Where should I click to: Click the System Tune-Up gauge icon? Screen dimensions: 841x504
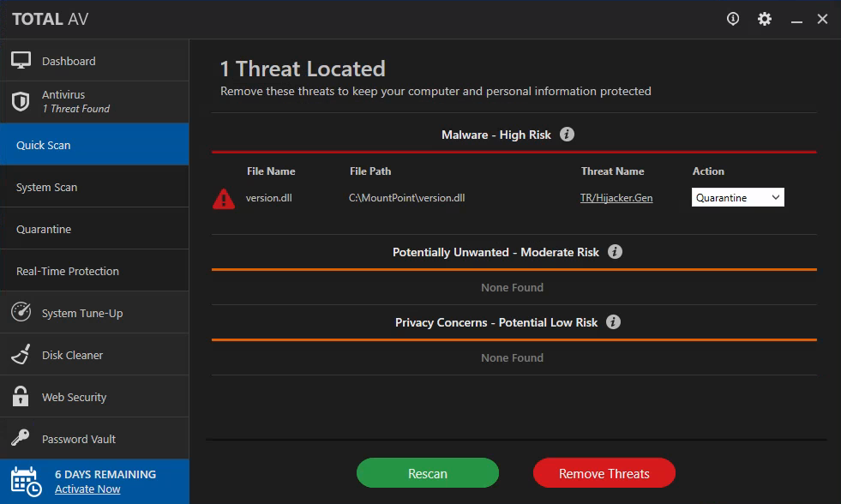click(x=21, y=312)
